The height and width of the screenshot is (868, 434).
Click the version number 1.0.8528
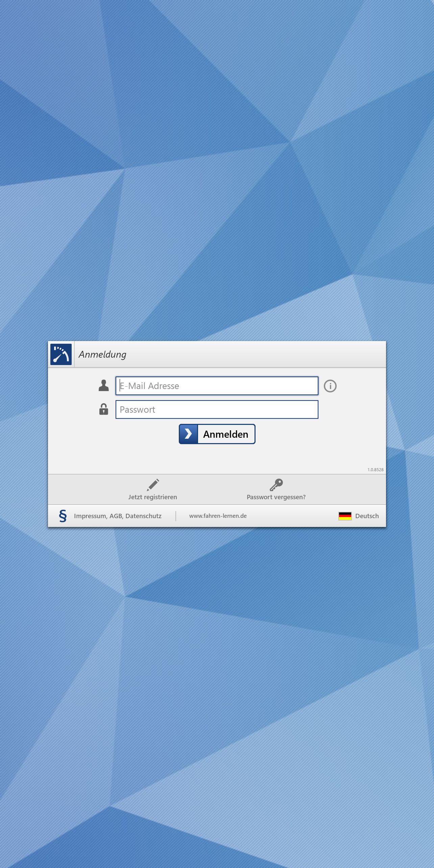point(376,470)
